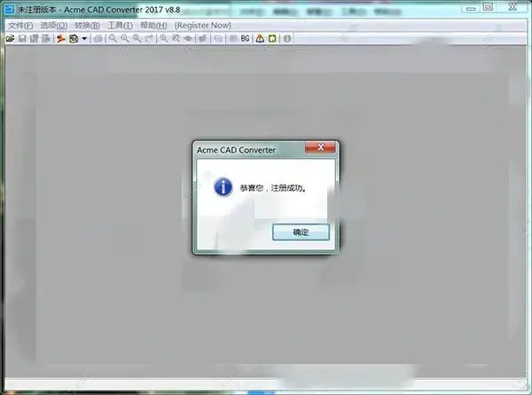Open the 选项(O) menu
Screen dimensions: 532x395
53,26
